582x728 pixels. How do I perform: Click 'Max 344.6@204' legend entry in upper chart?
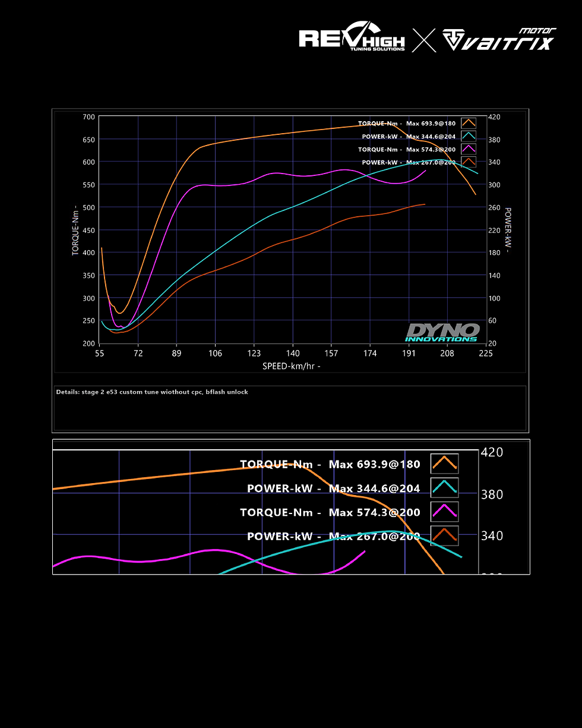431,137
